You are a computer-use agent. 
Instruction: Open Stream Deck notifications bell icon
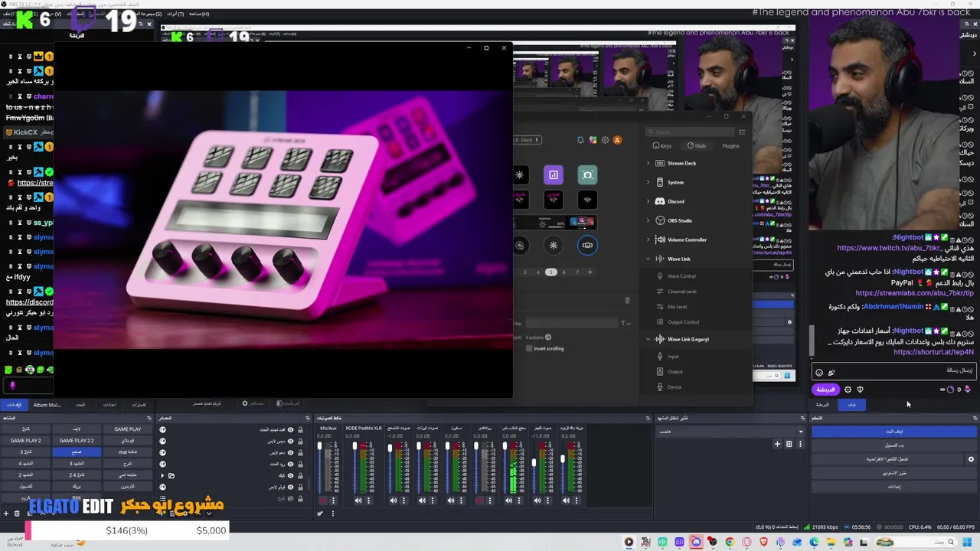(580, 140)
